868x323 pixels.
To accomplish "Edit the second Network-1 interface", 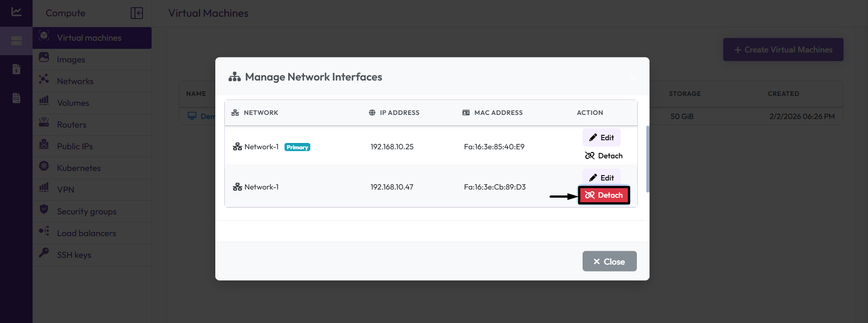I will [x=601, y=177].
